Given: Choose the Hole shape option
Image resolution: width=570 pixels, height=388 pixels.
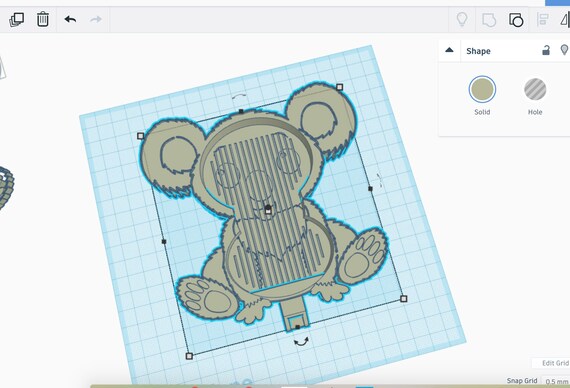Looking at the screenshot, I should (535, 89).
